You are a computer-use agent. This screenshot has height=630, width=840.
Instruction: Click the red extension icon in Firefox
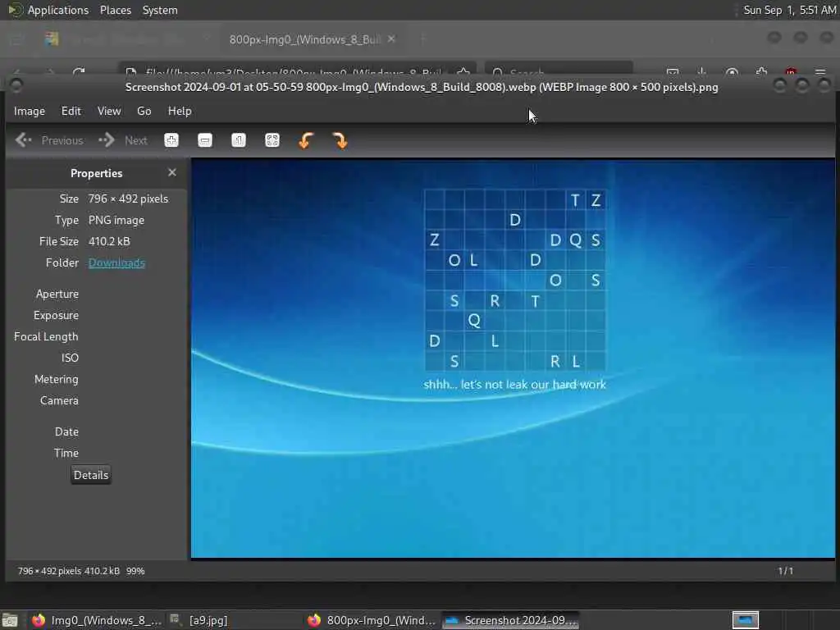(791, 72)
